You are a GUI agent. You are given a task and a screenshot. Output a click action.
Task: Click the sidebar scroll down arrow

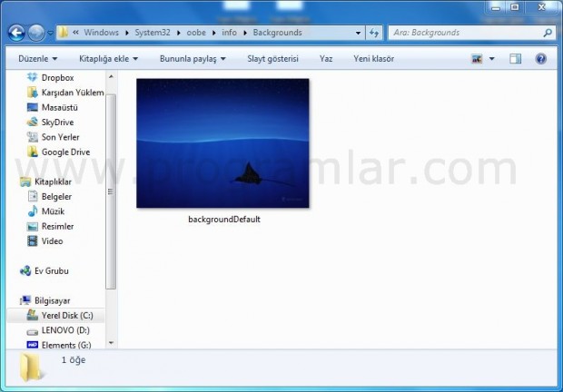tap(111, 343)
